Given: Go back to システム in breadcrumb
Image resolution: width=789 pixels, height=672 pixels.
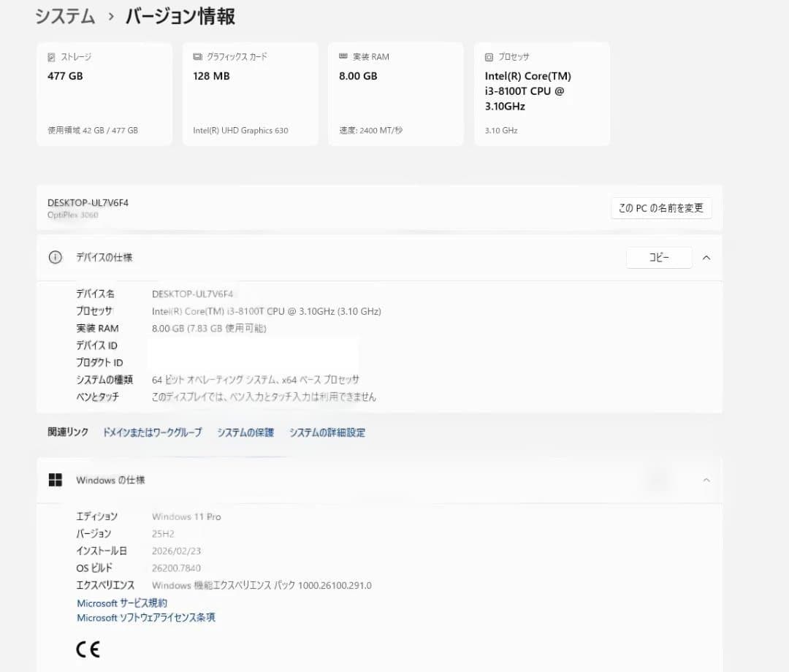Looking at the screenshot, I should (66, 17).
